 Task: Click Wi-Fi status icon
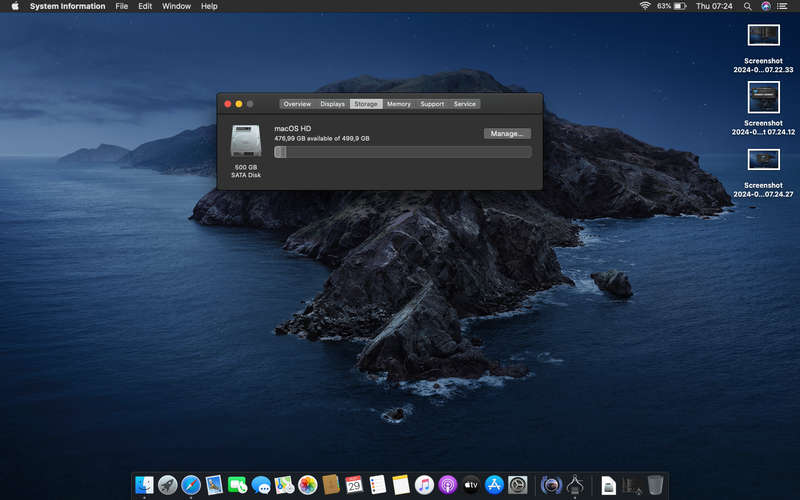click(645, 6)
